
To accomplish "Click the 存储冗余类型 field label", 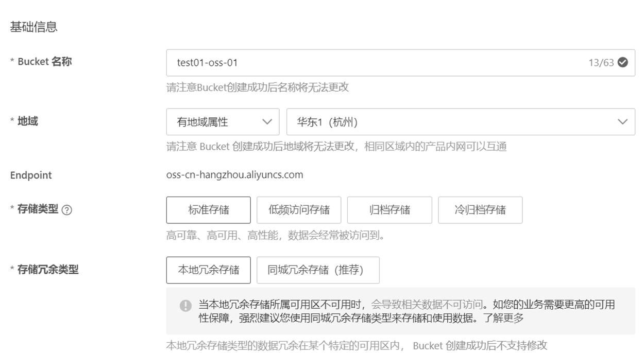I will [47, 269].
